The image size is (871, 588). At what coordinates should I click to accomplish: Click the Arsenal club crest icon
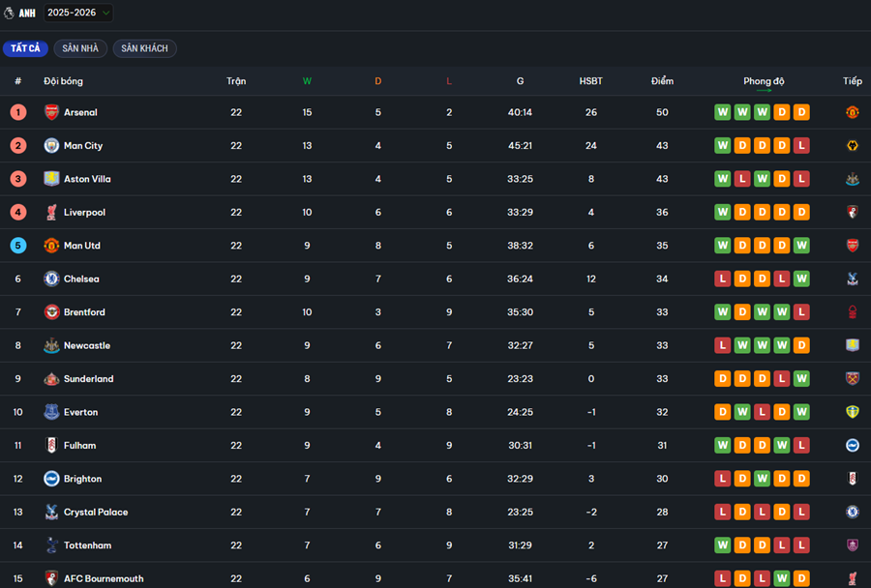point(51,112)
